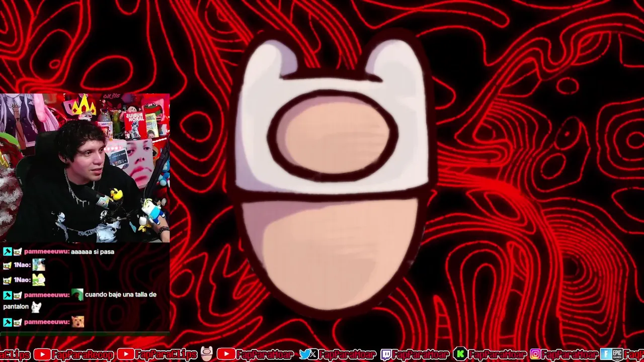The height and width of the screenshot is (362, 644).
Task: Click username pammeeeuwu on 'cuando baje' message
Action: pyautogui.click(x=46, y=295)
